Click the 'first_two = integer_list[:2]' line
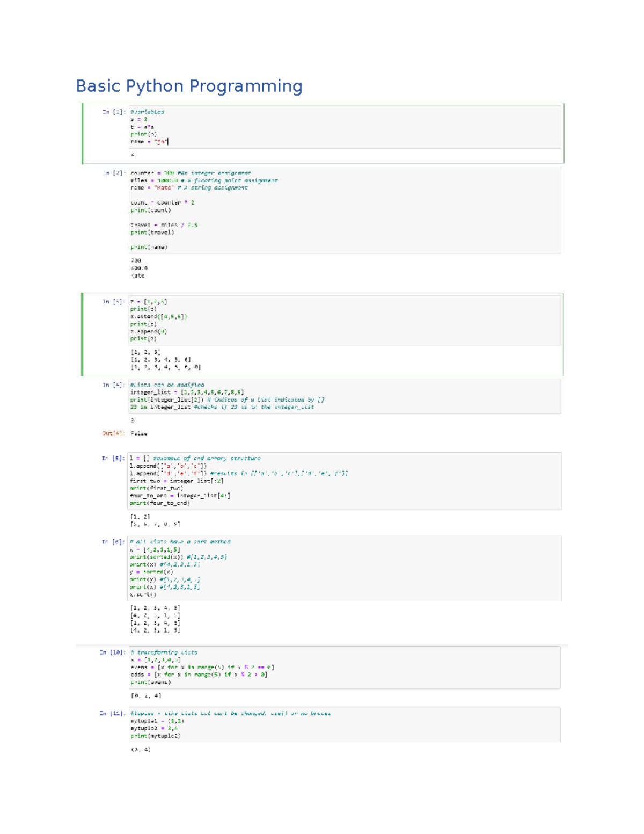This screenshot has height=834, width=644. (177, 481)
